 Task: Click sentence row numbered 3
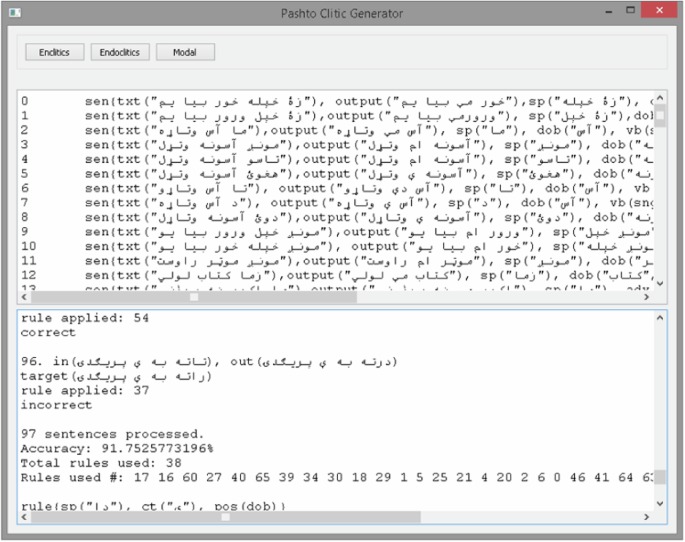(336, 145)
